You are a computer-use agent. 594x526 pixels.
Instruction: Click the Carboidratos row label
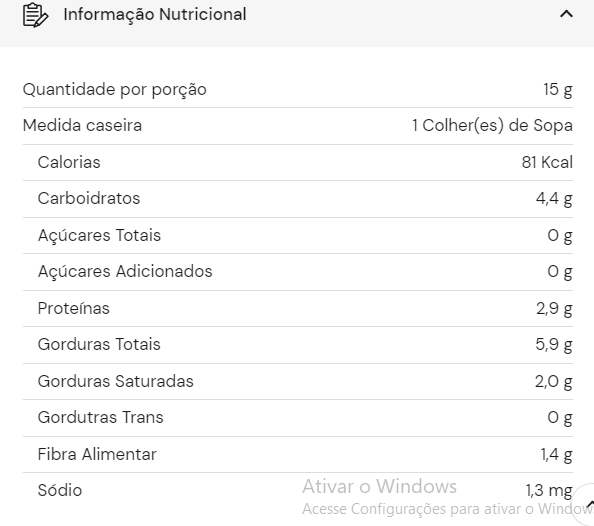pyautogui.click(x=89, y=198)
